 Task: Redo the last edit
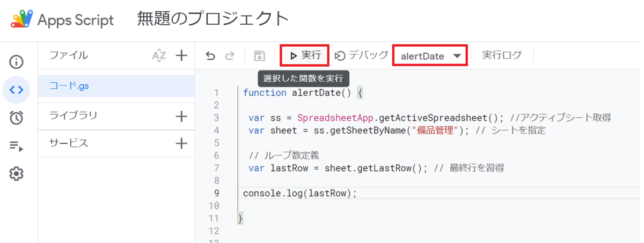229,55
